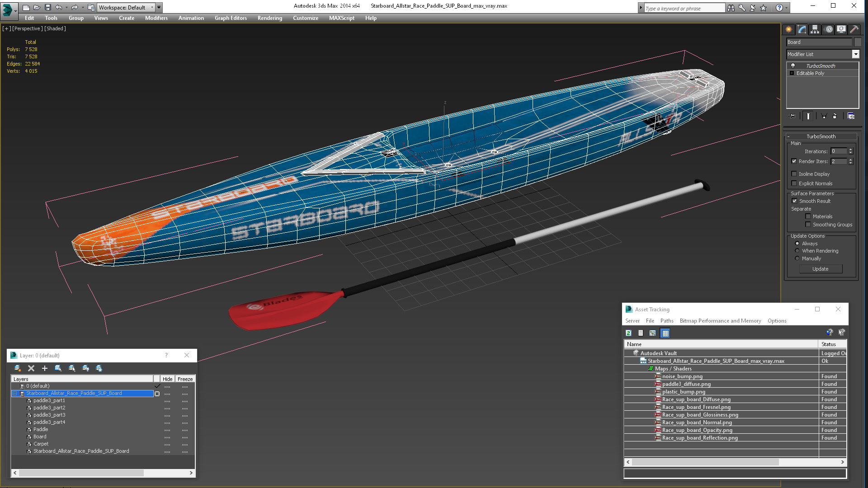Open the Hierarchy command panel tab
868x488 pixels.
coord(815,29)
